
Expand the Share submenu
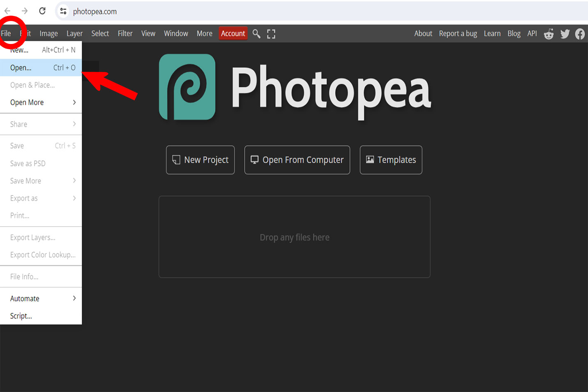click(41, 124)
